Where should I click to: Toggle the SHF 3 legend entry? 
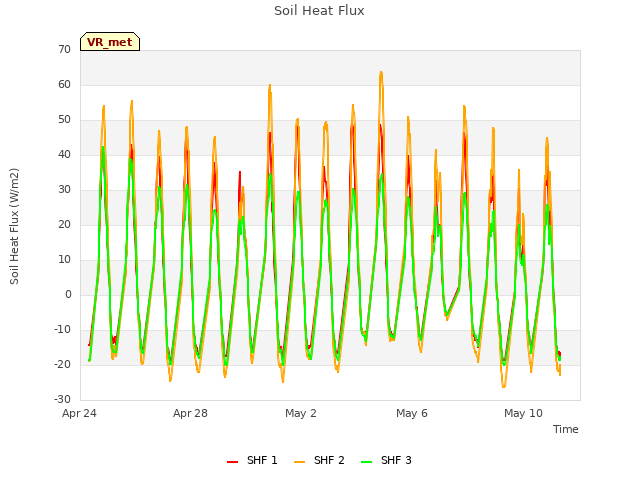[386, 460]
